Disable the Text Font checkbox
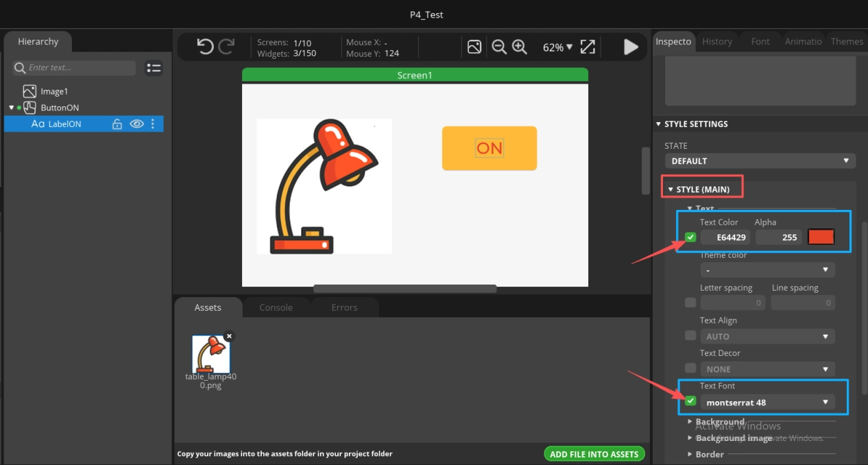The height and width of the screenshot is (465, 868). coord(690,401)
